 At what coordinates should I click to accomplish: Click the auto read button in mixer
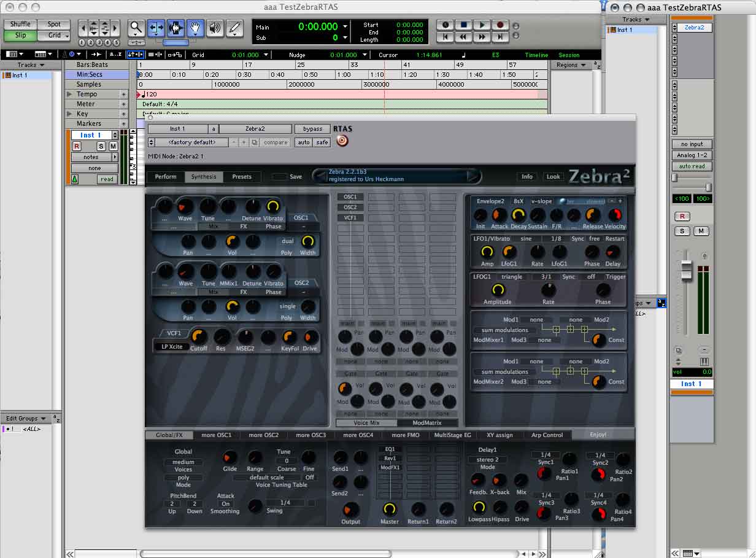pos(692,166)
